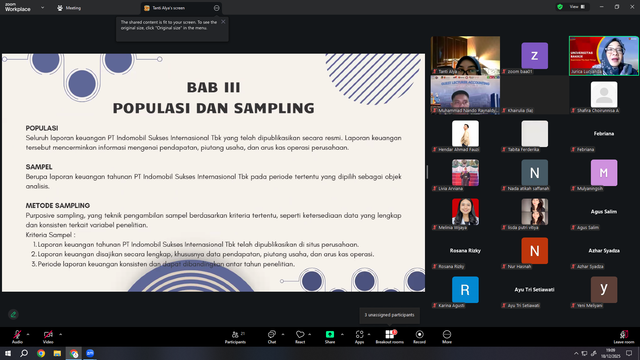Expand video options arrow beside Video
This screenshot has height=360, width=640.
[x=60, y=334]
